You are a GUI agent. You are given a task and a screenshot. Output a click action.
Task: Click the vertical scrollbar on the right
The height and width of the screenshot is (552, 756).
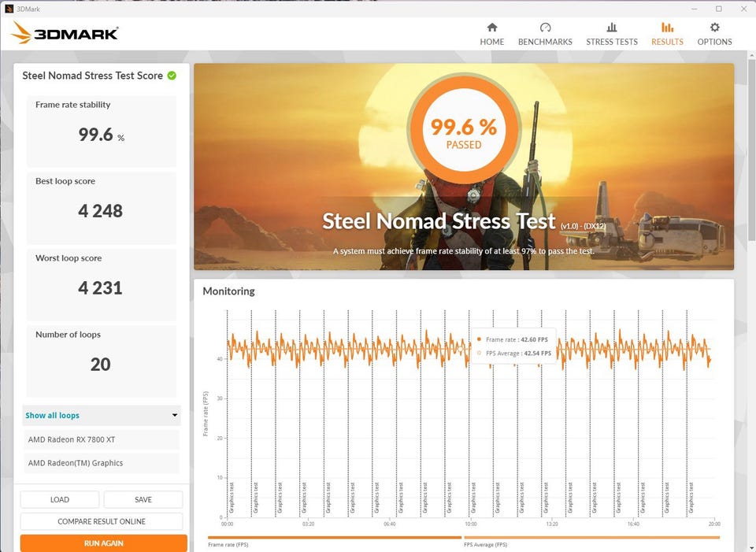click(751, 150)
